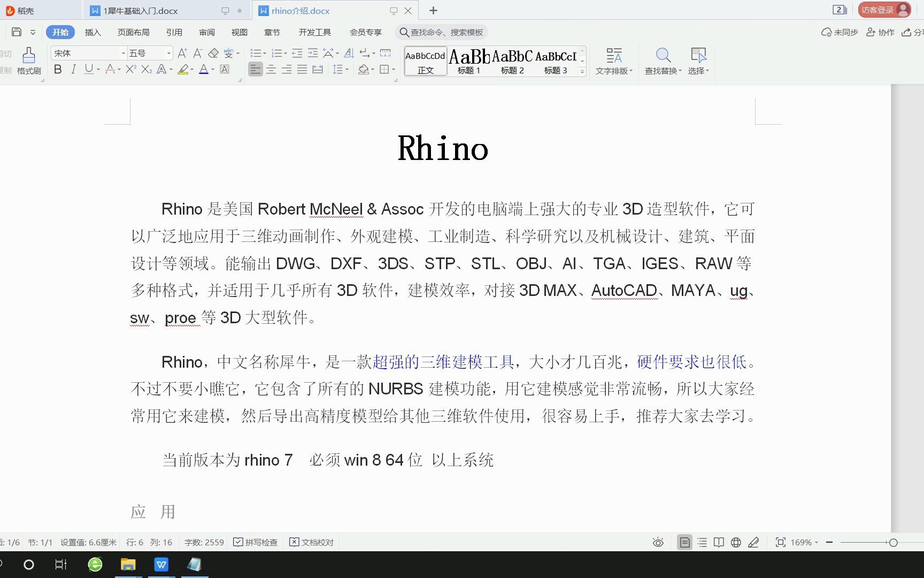The width and height of the screenshot is (924, 578).
Task: Open the borders dropdown
Action: pos(393,69)
